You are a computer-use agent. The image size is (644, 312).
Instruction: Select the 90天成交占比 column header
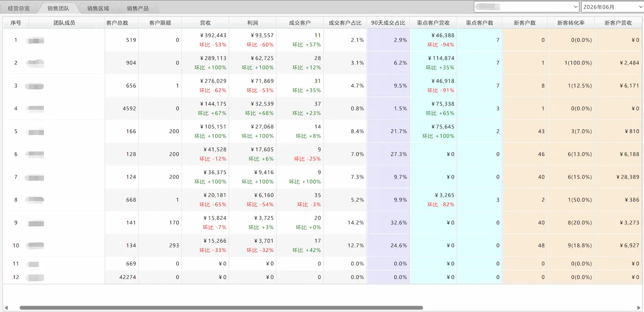(388, 23)
